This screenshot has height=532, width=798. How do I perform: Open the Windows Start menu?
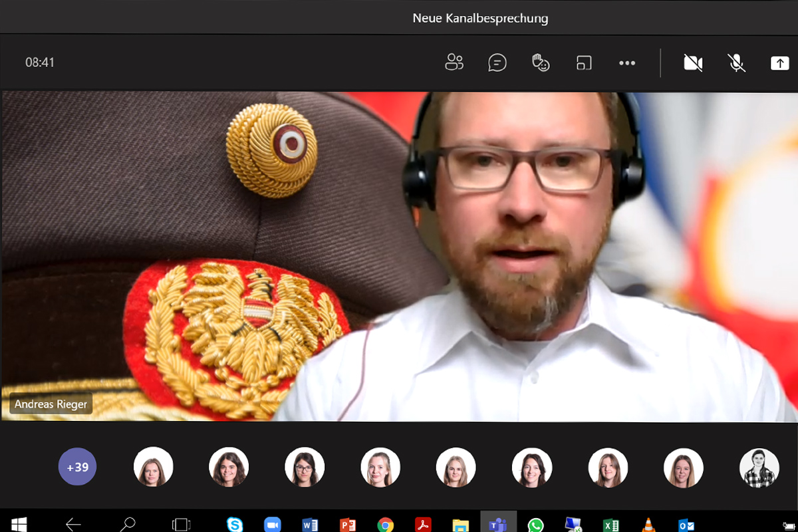[19, 525]
